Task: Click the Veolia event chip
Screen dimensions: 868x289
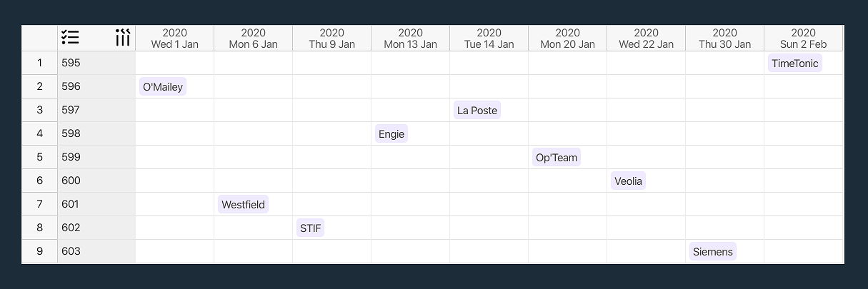Action: pyautogui.click(x=628, y=181)
